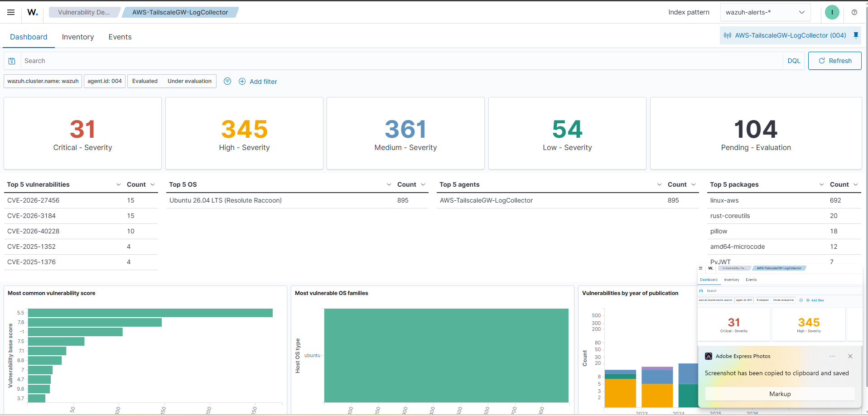Screen dimensions: 868x416
Task: Toggle the Under evaluation filter option
Action: [x=189, y=81]
